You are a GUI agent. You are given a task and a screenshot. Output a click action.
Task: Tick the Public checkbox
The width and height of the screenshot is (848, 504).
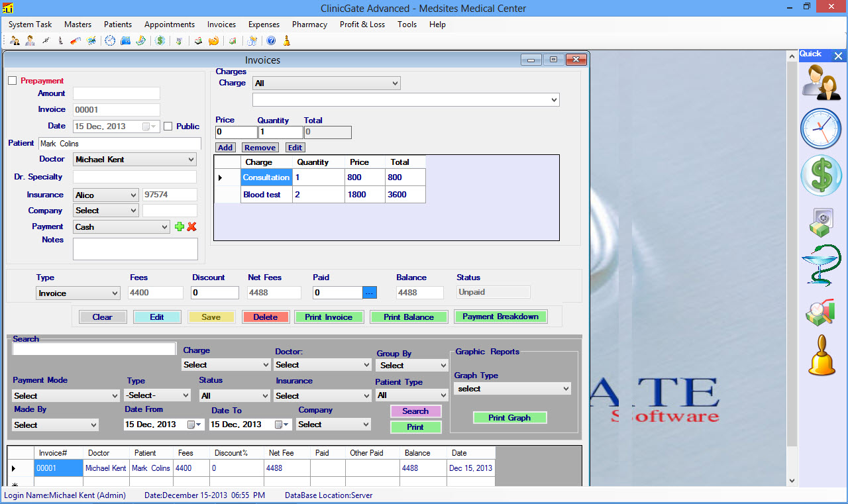168,126
